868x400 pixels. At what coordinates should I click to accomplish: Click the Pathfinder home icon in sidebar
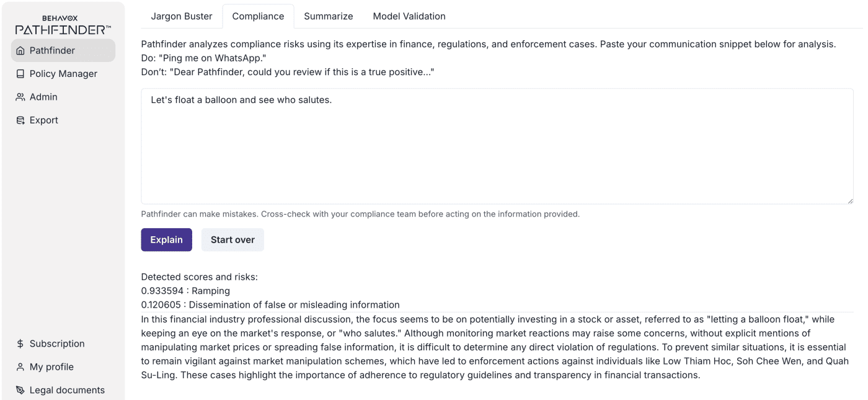(20, 51)
